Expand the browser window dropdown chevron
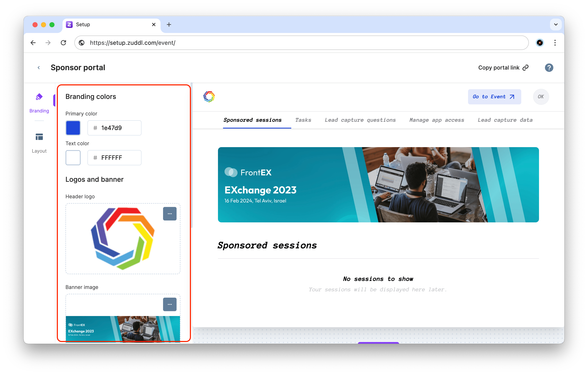Screen dimensions: 588x375 pos(556,25)
